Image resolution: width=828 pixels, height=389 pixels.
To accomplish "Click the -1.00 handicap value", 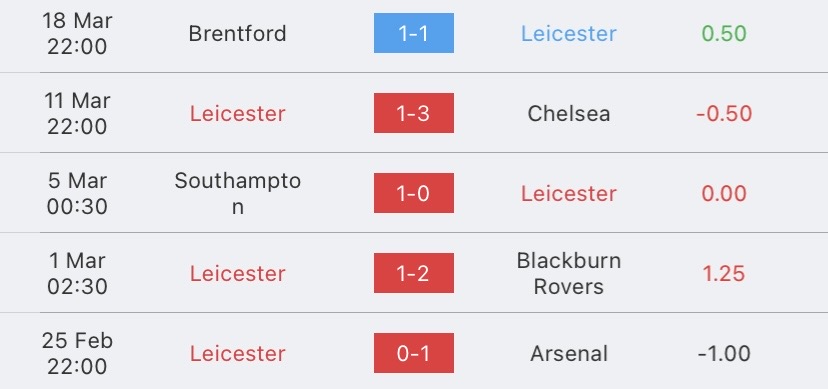I will tap(724, 354).
